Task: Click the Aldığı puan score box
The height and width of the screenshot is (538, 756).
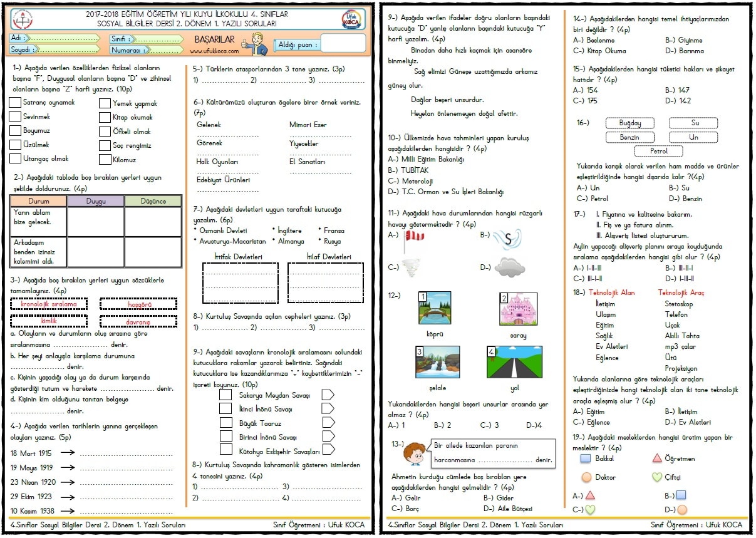Action: (x=343, y=43)
